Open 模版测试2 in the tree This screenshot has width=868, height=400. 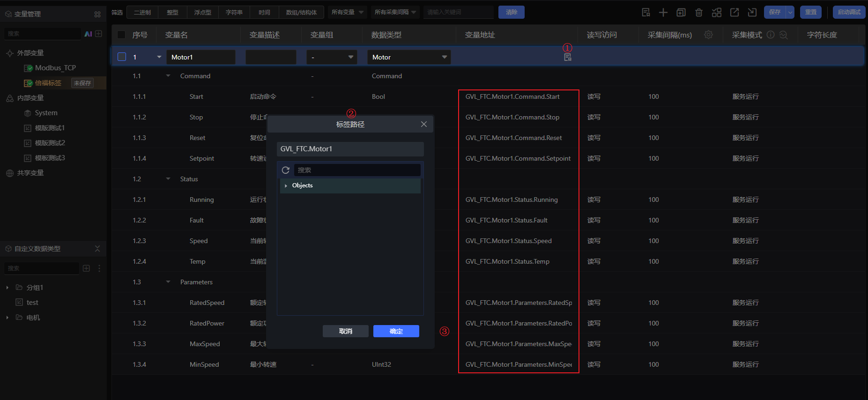pyautogui.click(x=50, y=143)
